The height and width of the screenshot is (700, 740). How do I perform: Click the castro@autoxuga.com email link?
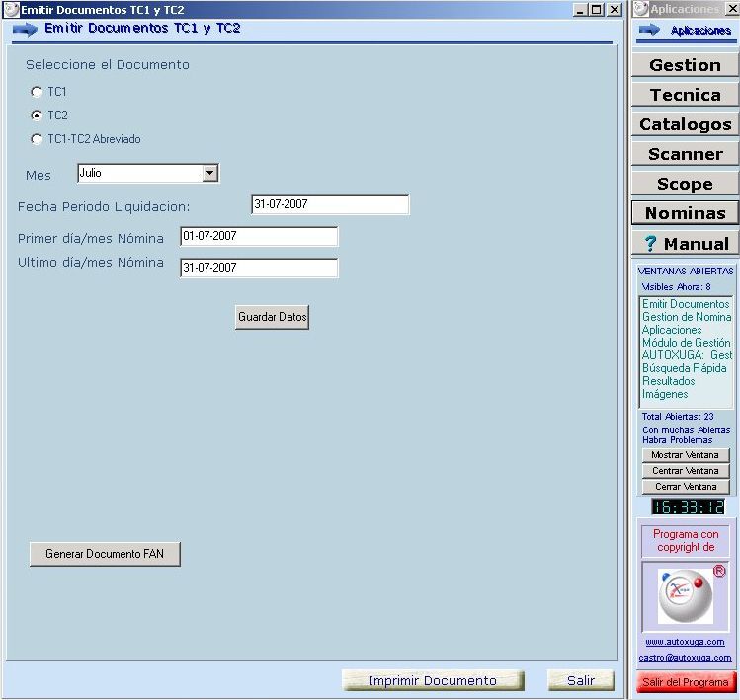click(685, 658)
